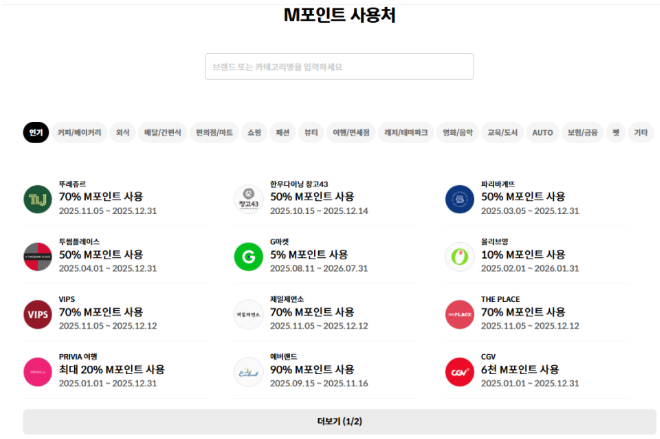Switch to the 커피/베이커리 category tab
This screenshot has width=660, height=439.
pyautogui.click(x=80, y=132)
